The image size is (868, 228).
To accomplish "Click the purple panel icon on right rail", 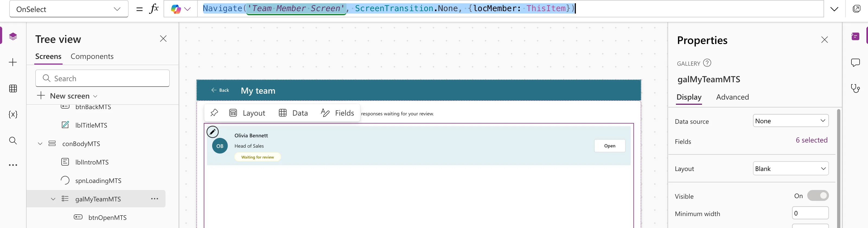I will click(x=856, y=36).
